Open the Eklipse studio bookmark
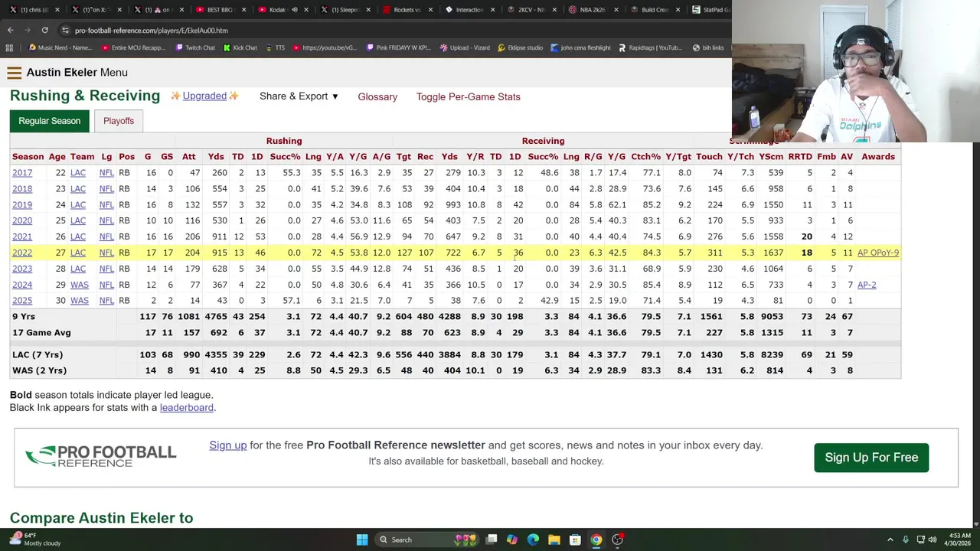Screen dimensions: 980x551 tap(520, 47)
